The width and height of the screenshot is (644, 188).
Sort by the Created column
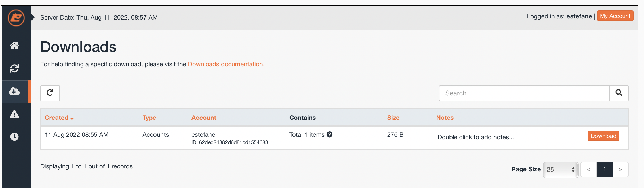[x=59, y=118]
